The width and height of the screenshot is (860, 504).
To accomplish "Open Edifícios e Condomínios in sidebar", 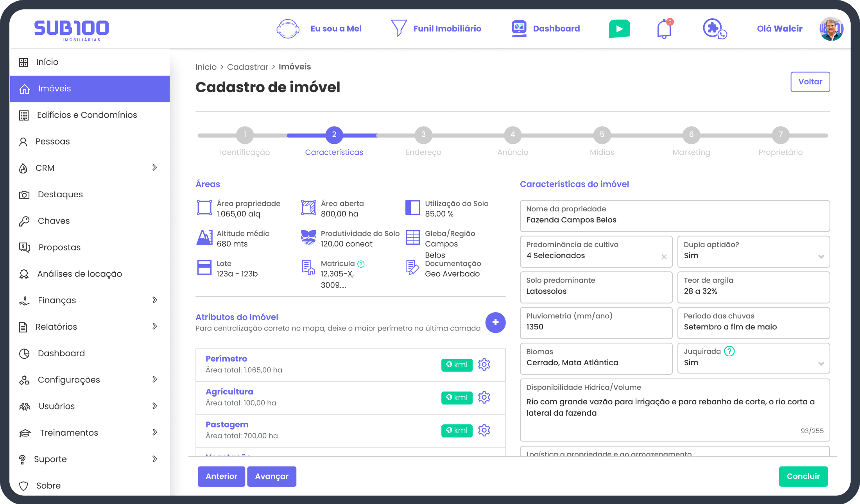I will click(90, 115).
